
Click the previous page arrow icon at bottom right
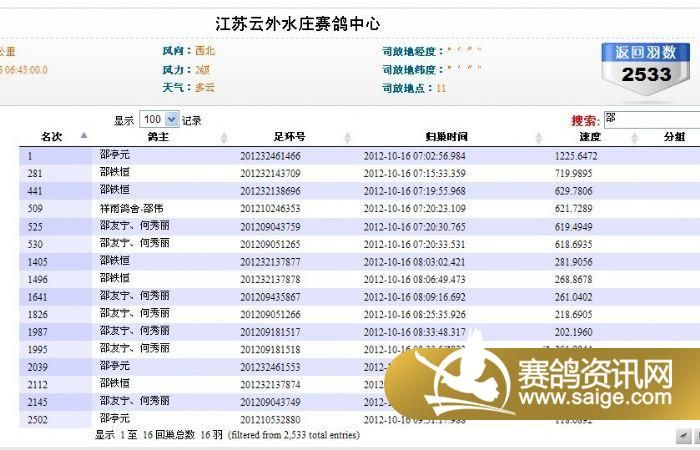click(x=682, y=436)
